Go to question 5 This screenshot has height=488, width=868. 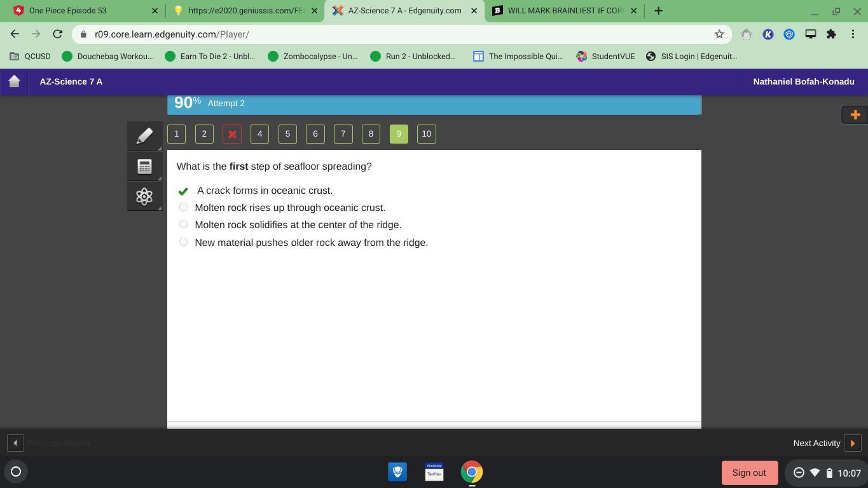tap(287, 134)
